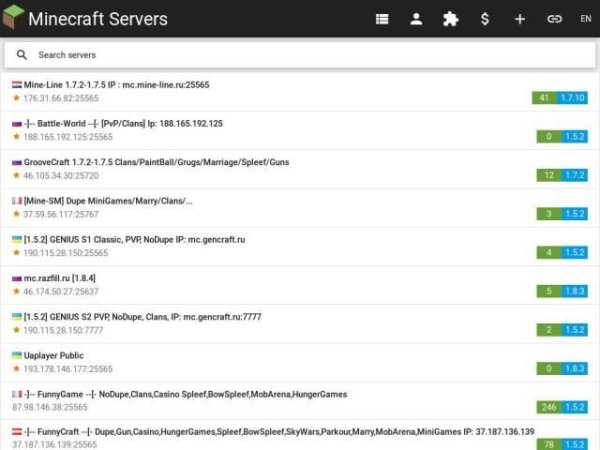Click the address 37.59.56.117:25767

click(x=61, y=214)
